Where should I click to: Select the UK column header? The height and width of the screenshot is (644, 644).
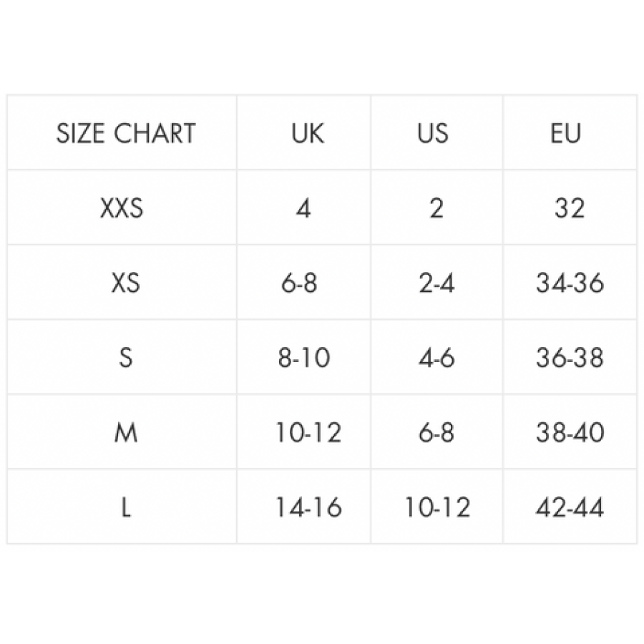308,134
